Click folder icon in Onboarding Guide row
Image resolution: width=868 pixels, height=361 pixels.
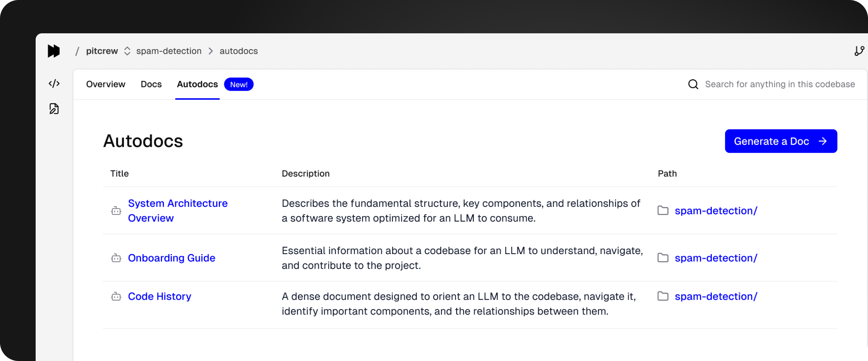[x=663, y=258]
